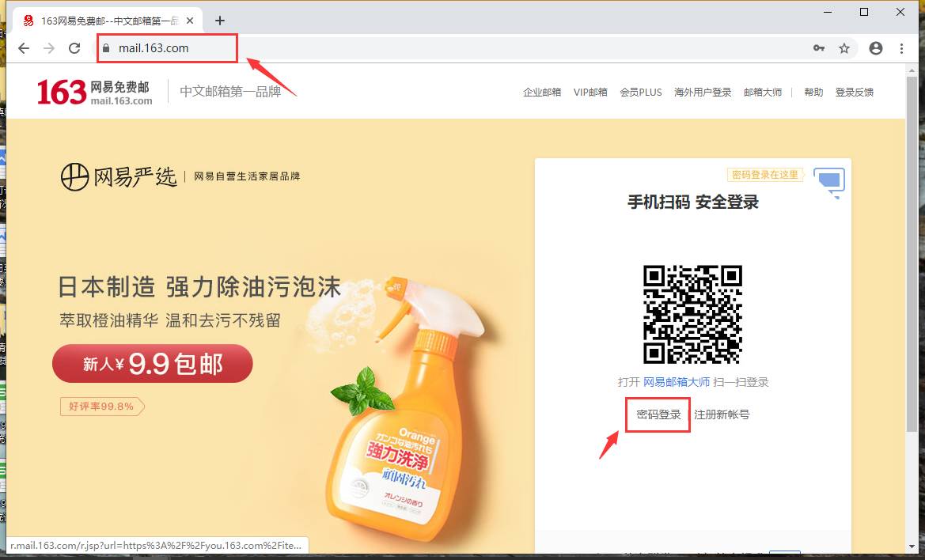The image size is (925, 560).
Task: Click the switch login mode monitor icon
Action: click(x=828, y=181)
